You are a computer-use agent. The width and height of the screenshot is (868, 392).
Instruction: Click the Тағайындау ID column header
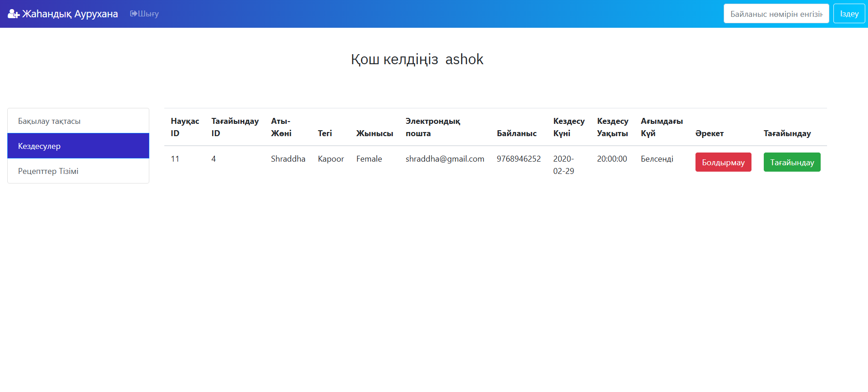(235, 127)
